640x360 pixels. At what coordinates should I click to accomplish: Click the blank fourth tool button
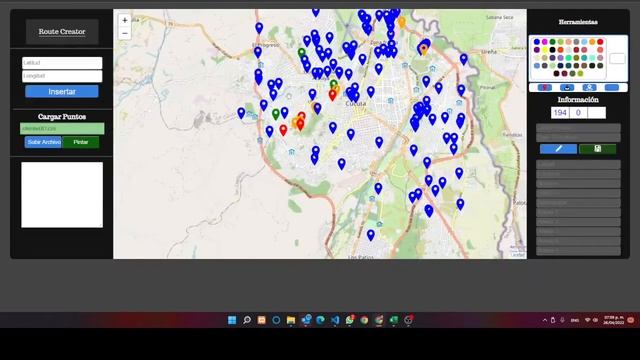(612, 87)
